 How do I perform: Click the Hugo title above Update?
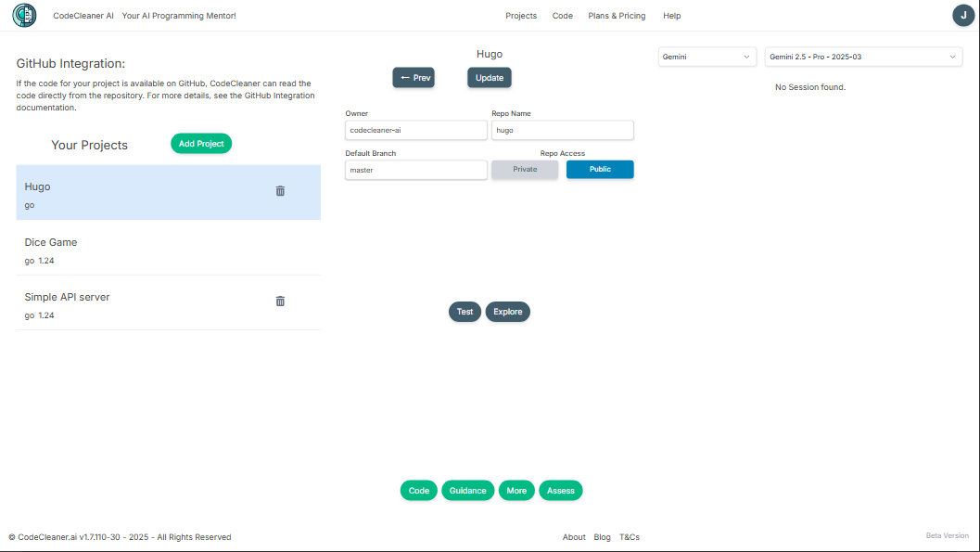(490, 55)
